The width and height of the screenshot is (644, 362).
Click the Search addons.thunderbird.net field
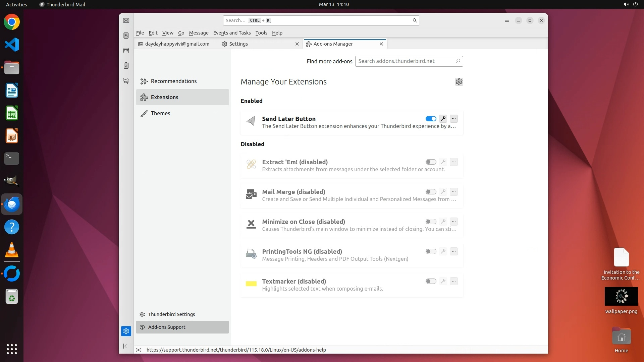(405, 61)
